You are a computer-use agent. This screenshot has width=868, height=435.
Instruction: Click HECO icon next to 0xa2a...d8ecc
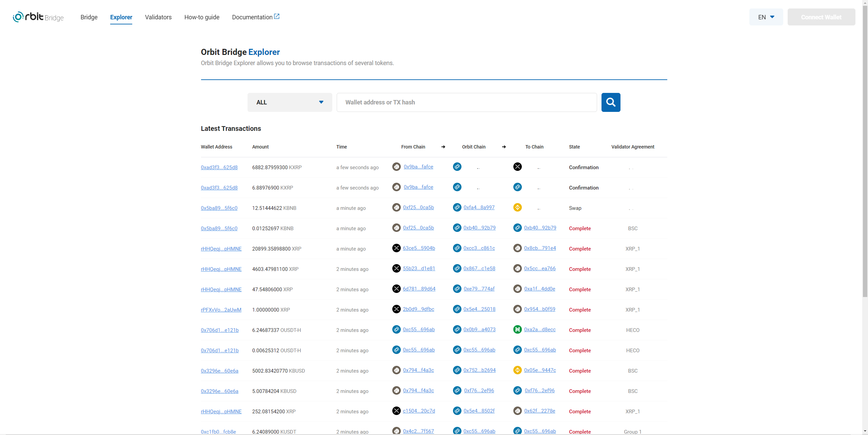click(x=517, y=330)
